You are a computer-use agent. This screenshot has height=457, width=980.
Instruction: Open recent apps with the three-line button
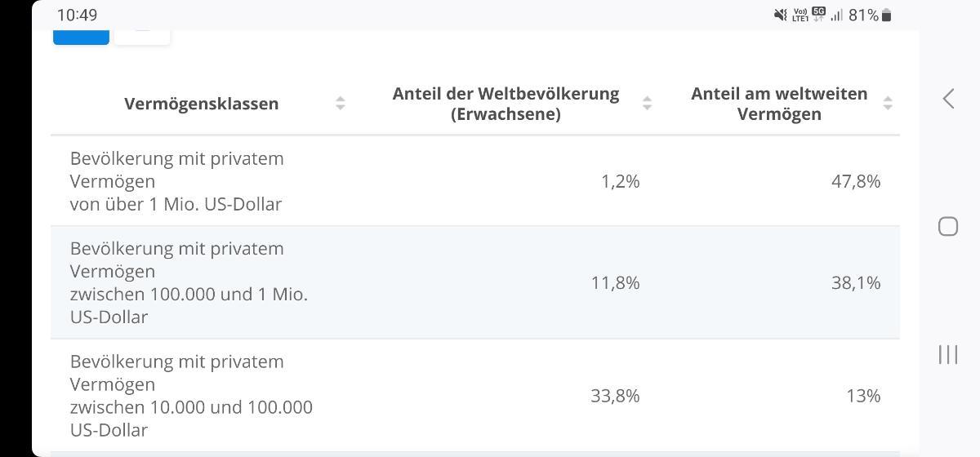pyautogui.click(x=948, y=354)
